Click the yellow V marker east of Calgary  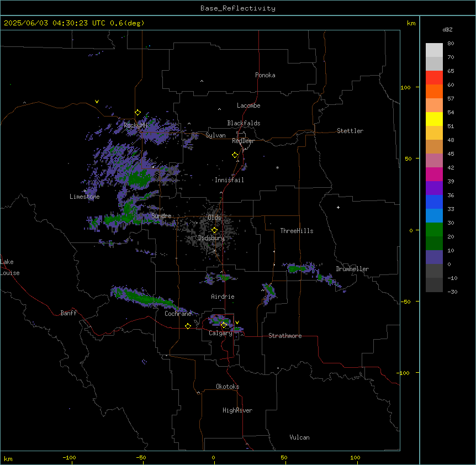pyautogui.click(x=237, y=323)
